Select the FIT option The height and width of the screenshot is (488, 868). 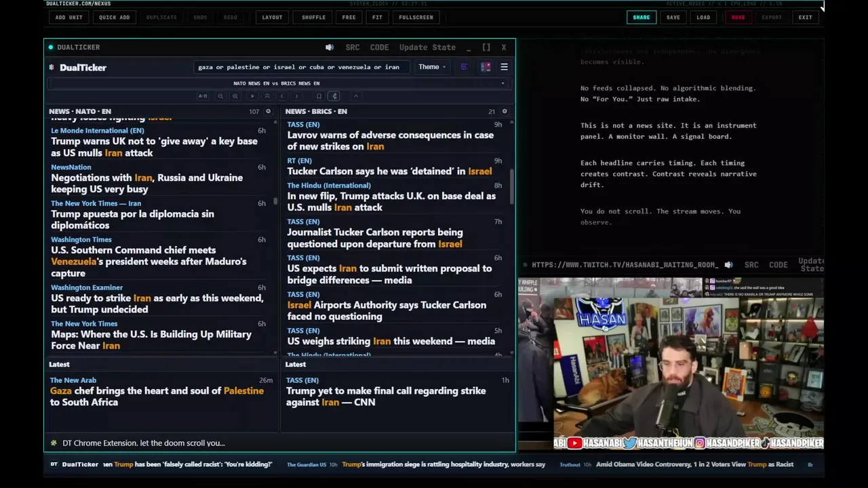coord(377,17)
